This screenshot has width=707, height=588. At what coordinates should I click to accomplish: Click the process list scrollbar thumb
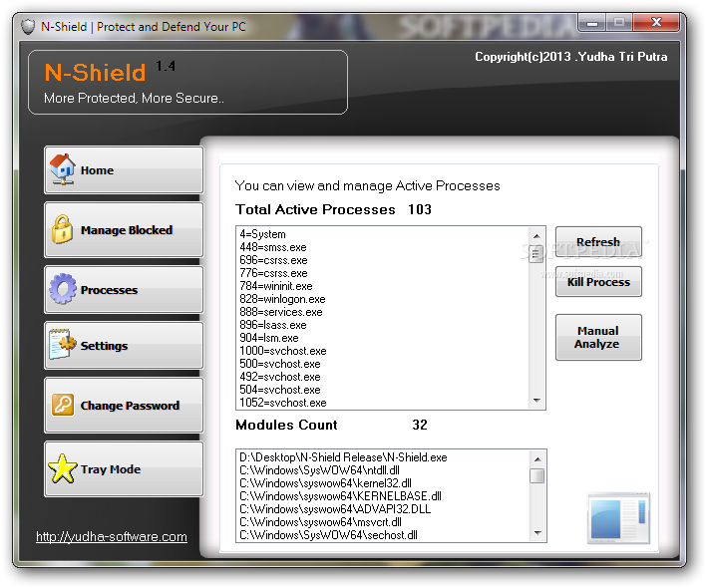point(536,254)
